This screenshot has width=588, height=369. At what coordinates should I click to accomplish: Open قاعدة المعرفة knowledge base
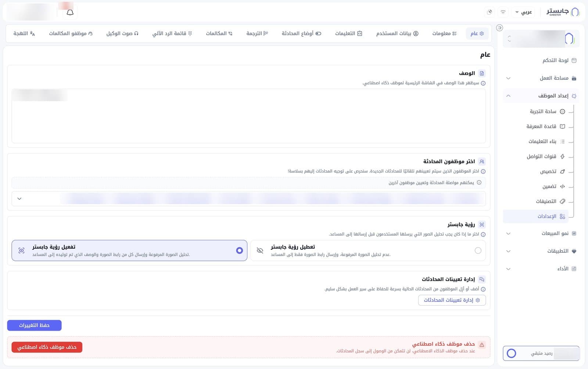click(x=546, y=127)
